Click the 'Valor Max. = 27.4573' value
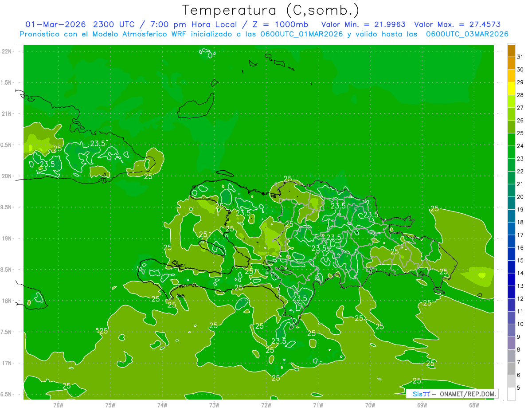532x411 pixels. [458, 24]
